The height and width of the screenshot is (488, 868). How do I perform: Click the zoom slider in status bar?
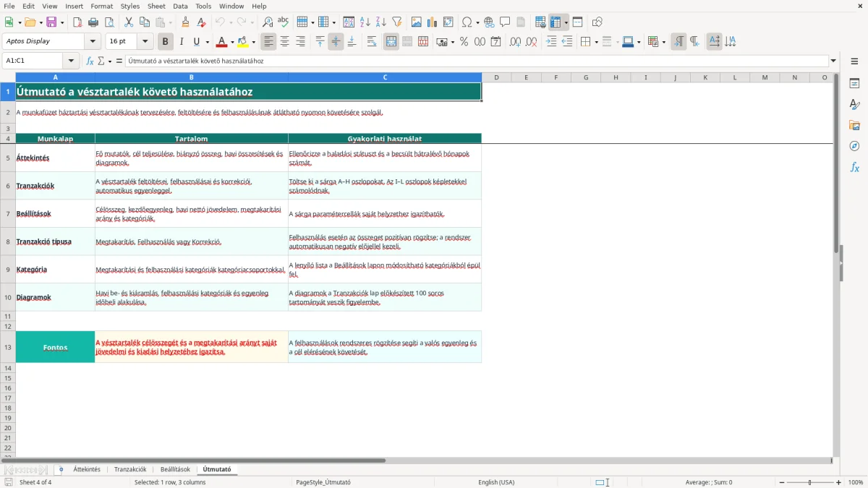(809, 482)
